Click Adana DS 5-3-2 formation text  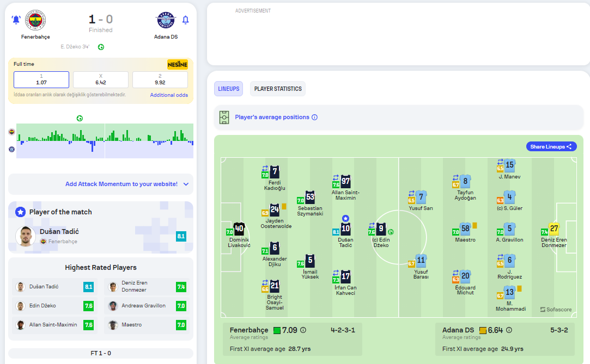pyautogui.click(x=559, y=330)
